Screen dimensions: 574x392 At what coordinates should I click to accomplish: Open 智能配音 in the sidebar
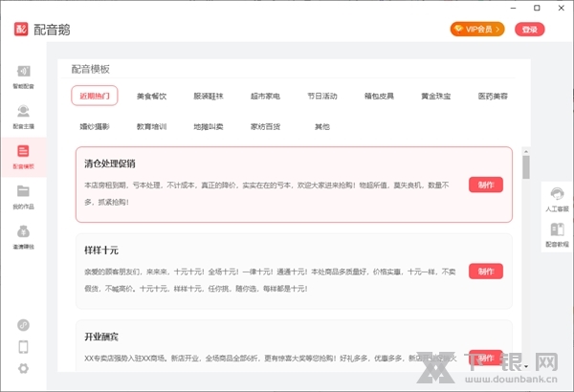click(x=23, y=76)
